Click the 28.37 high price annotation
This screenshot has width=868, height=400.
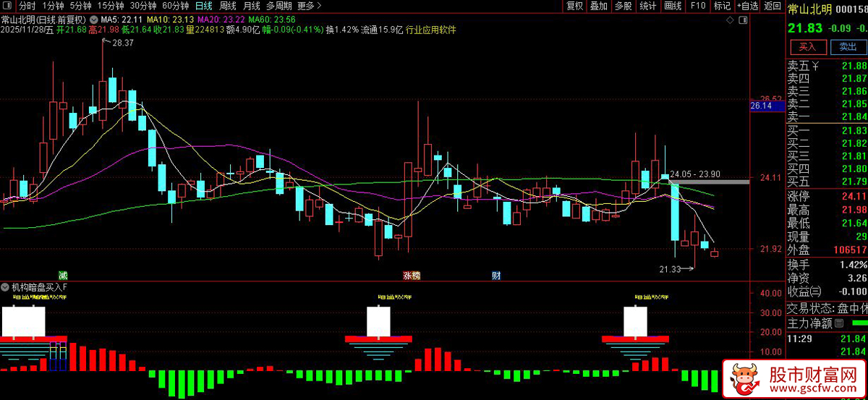tap(123, 43)
